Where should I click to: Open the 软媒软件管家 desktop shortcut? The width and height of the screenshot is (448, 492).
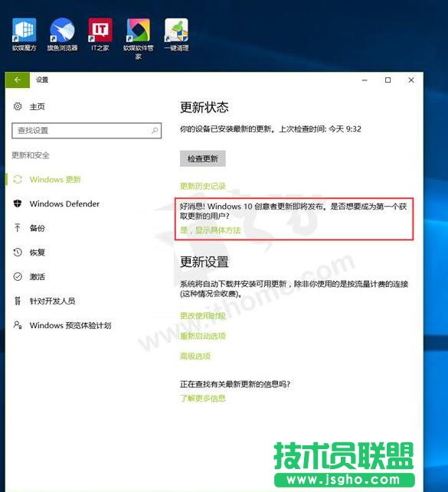tap(138, 39)
